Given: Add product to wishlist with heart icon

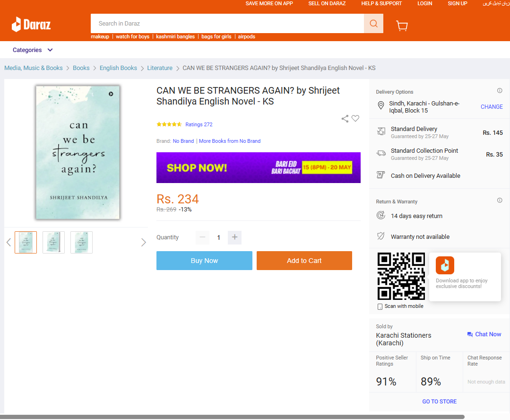Looking at the screenshot, I should tap(355, 119).
